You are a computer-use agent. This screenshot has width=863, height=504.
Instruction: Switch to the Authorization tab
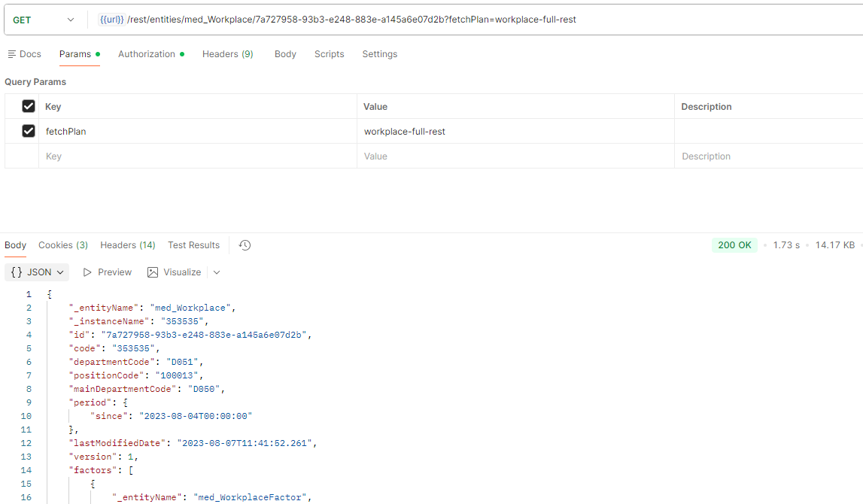[146, 54]
